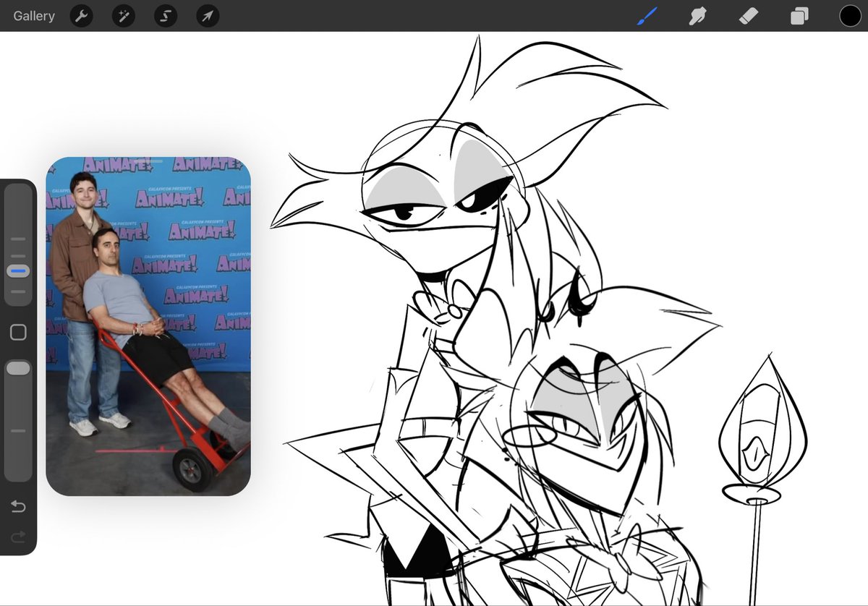Return to the Gallery

coord(34,16)
